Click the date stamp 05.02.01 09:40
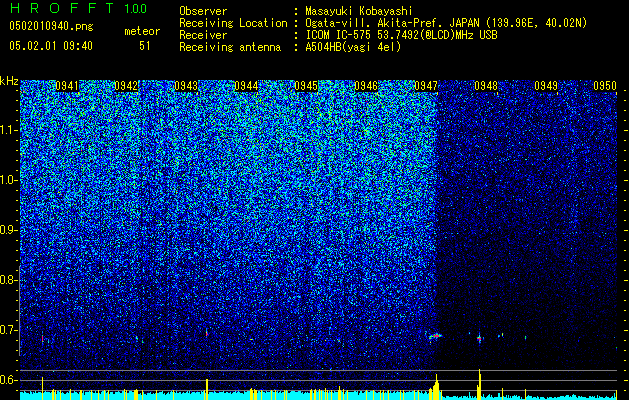629x400 pixels. (51, 46)
